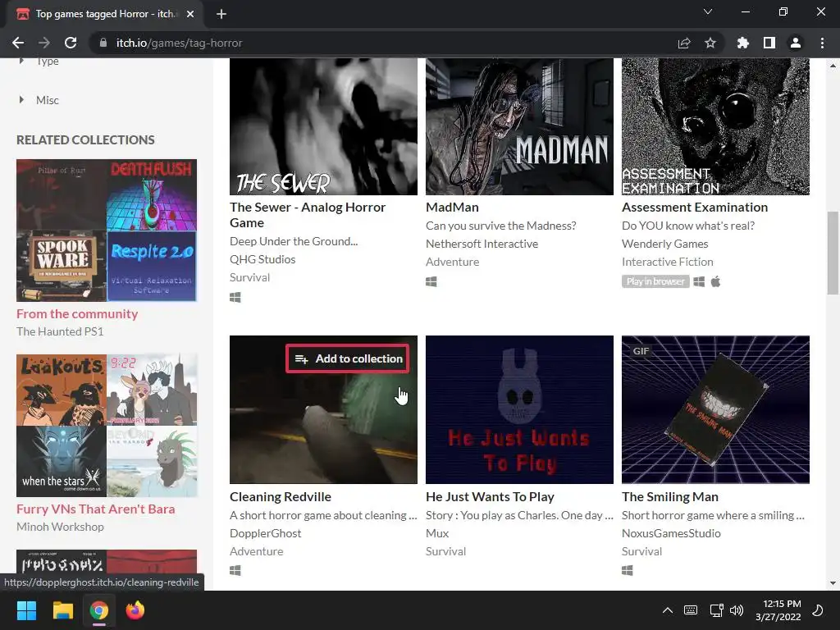Open The Sewer game cover image
Screen dimensions: 840x630
323,126
